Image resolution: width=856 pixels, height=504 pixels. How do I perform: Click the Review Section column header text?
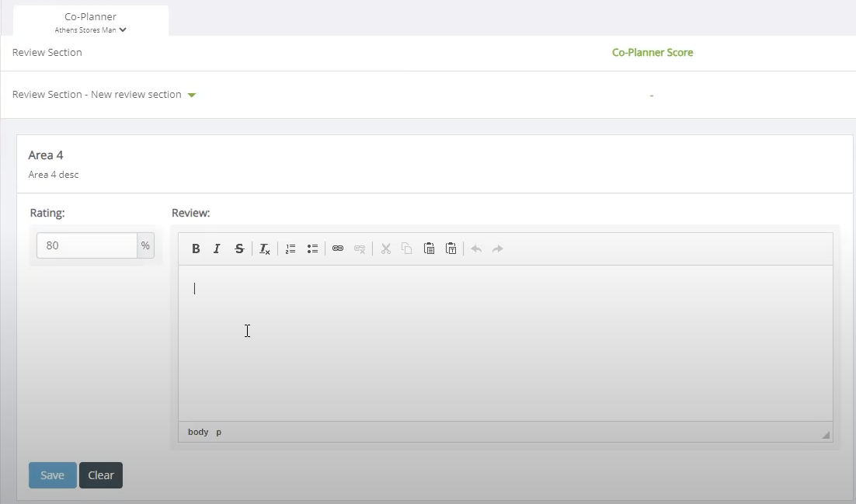pyautogui.click(x=47, y=53)
